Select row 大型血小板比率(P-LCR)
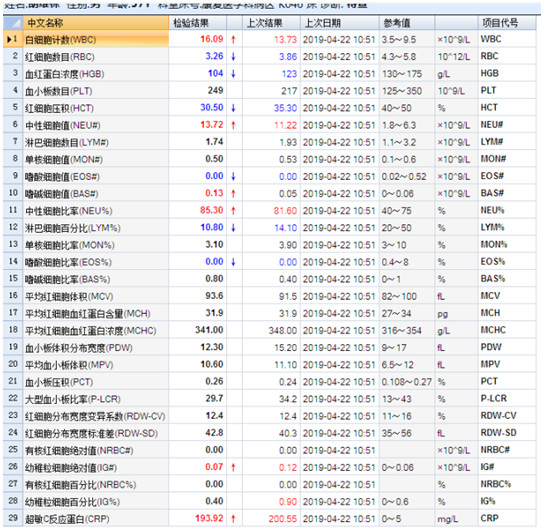This screenshot has height=530, width=541. click(x=269, y=399)
